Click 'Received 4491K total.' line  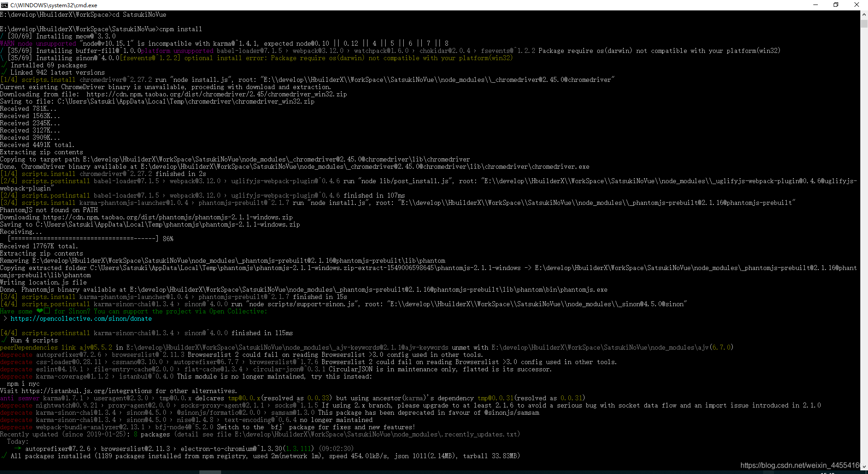click(x=37, y=145)
